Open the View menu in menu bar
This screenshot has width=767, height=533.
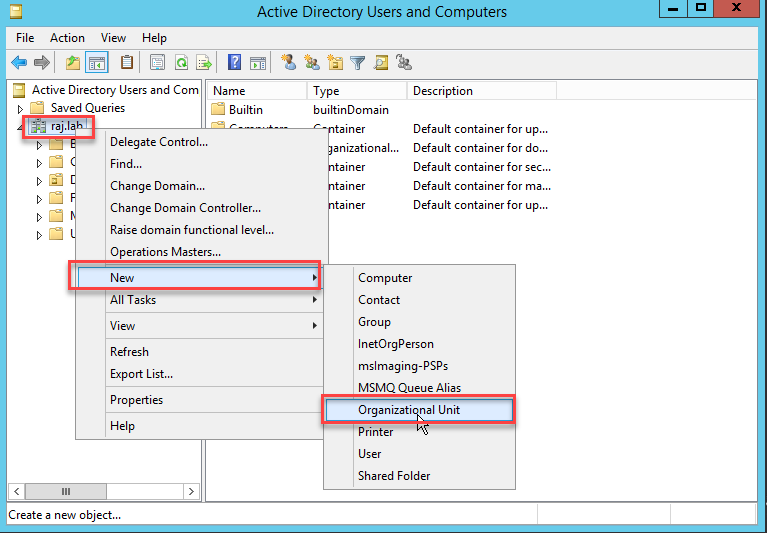coord(113,38)
